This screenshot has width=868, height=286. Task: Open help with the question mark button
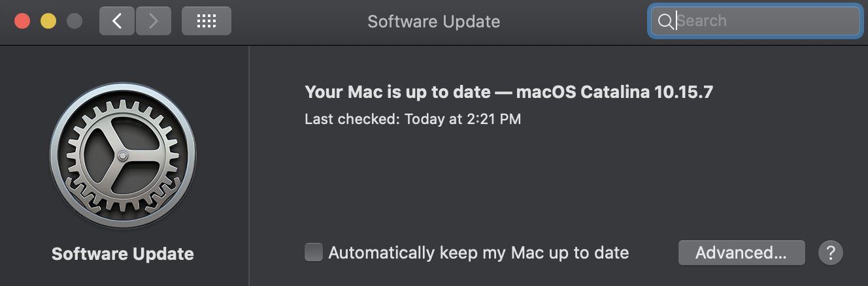[831, 252]
